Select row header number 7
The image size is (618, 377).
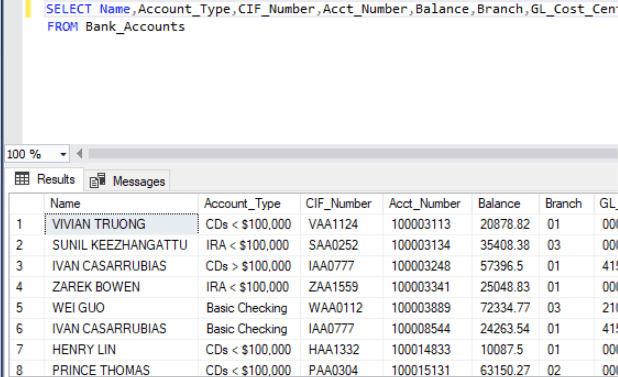(27, 349)
